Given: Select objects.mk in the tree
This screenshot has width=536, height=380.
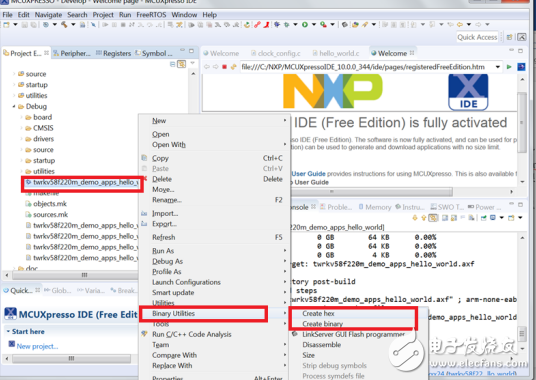Looking at the screenshot, I should pyautogui.click(x=46, y=204).
